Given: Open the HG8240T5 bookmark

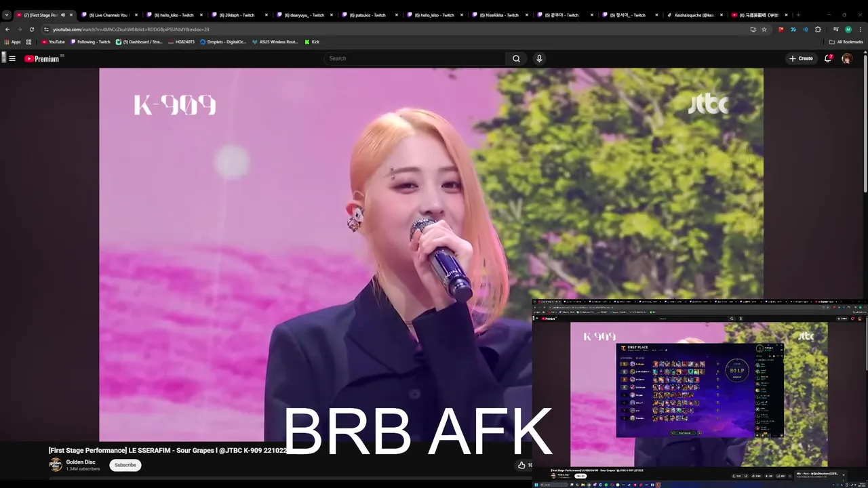Looking at the screenshot, I should click(181, 42).
